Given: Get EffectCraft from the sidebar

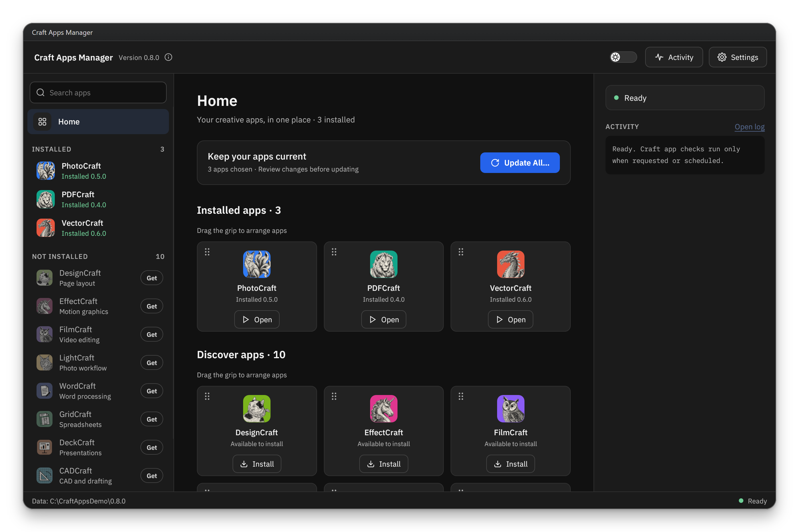Looking at the screenshot, I should tap(152, 306).
